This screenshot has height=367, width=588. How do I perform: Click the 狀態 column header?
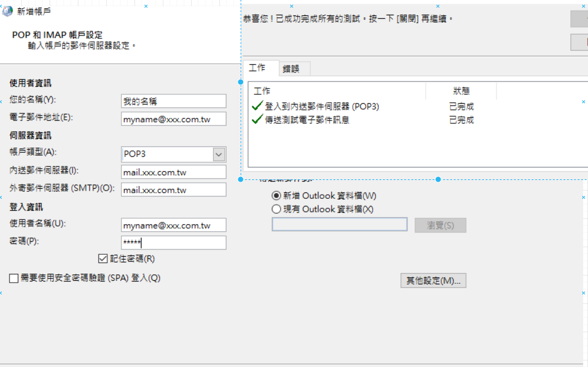(461, 91)
